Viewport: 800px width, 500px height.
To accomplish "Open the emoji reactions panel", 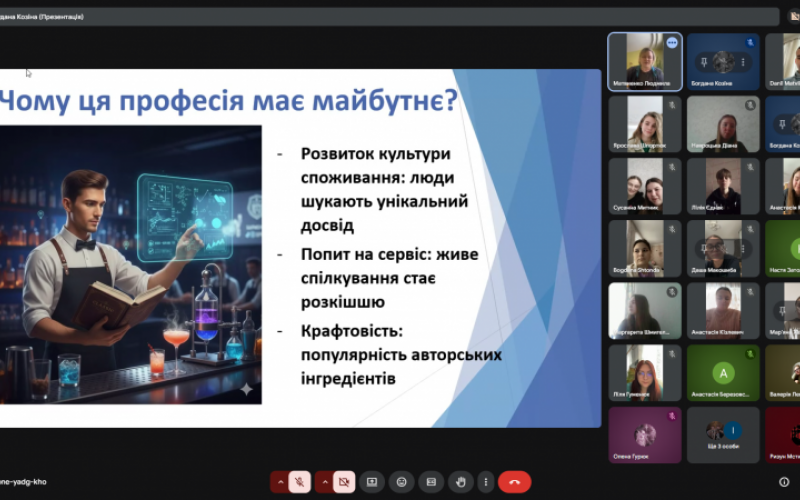I will (x=401, y=482).
